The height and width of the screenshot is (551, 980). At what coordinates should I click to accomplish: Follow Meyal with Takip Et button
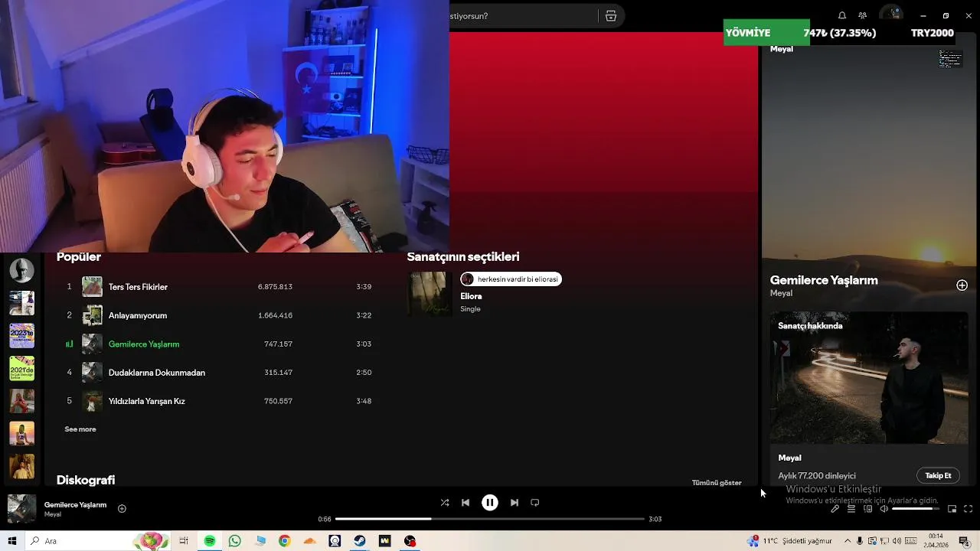(x=938, y=476)
